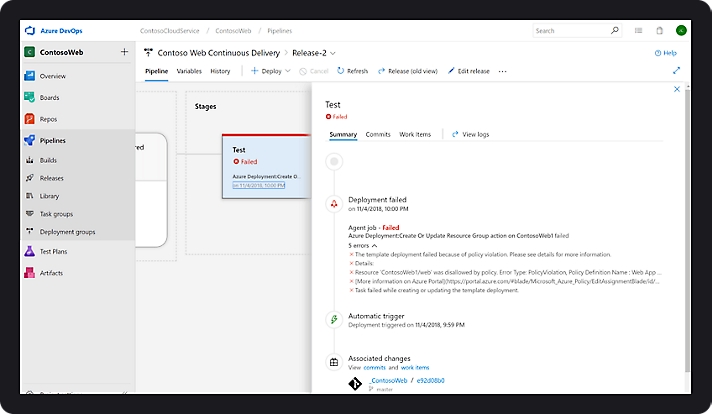
Task: Switch to the Variables tab
Action: coord(189,71)
